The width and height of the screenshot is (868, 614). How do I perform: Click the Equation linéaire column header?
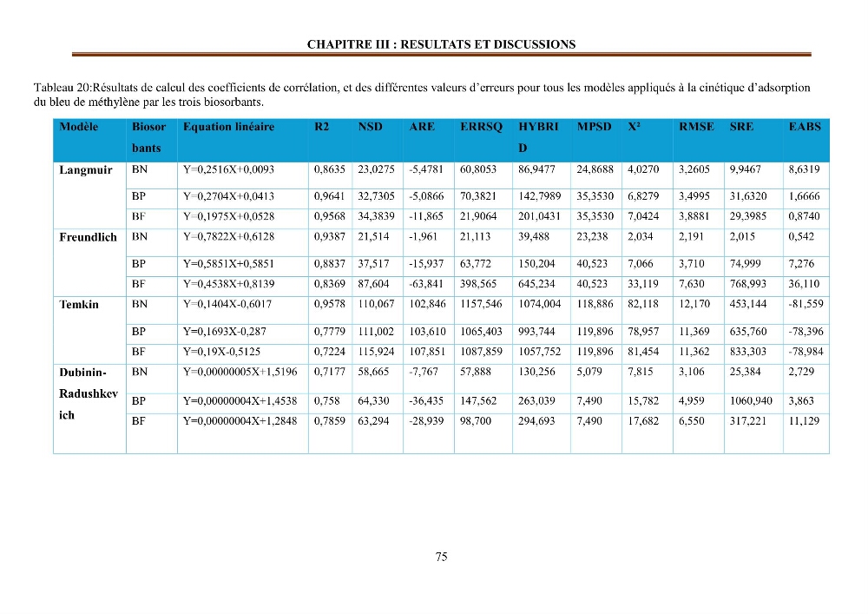[x=228, y=127]
